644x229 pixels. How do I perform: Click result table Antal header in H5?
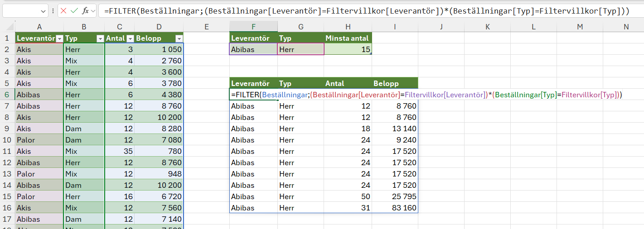[x=348, y=83]
